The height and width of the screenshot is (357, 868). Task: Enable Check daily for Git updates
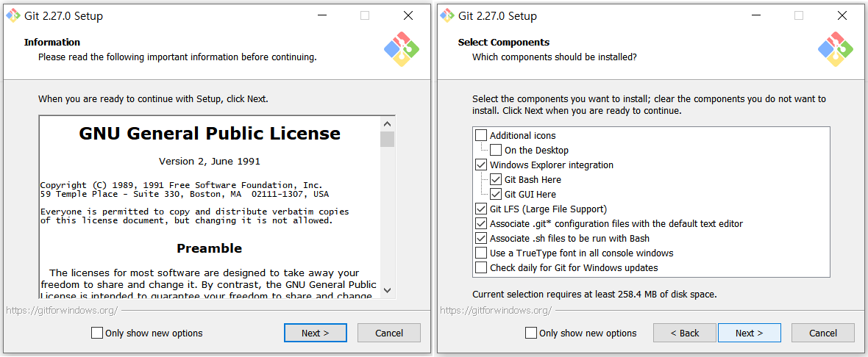(x=481, y=268)
